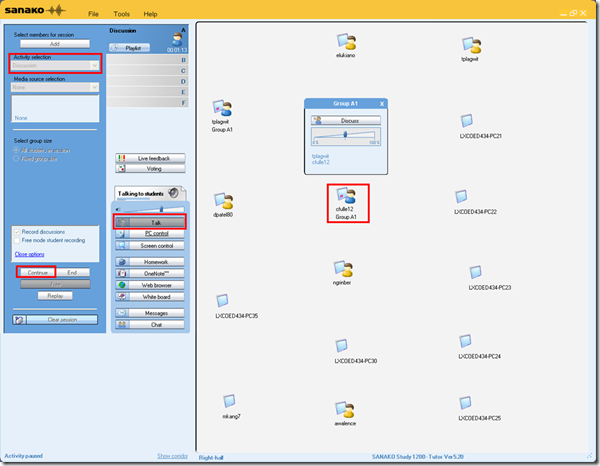Click the clulle12 Group A1 student icon
The image size is (600, 466).
(346, 196)
